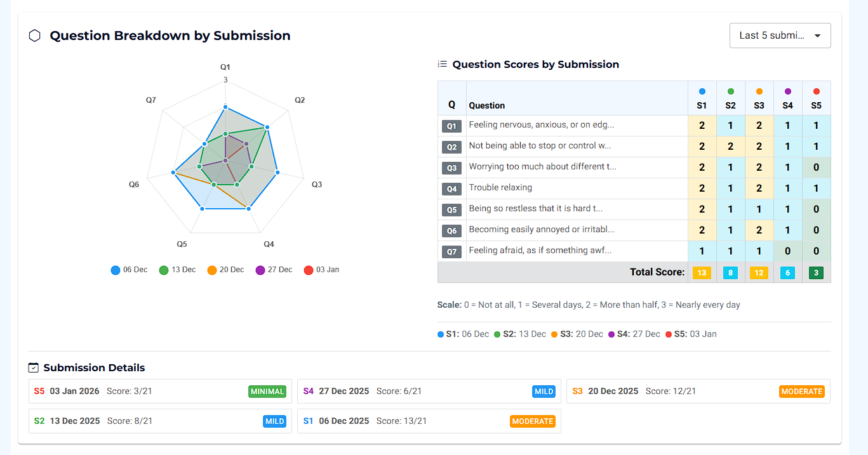Click the MODERATE badge on S1 submission
The image size is (868, 455).
point(532,421)
